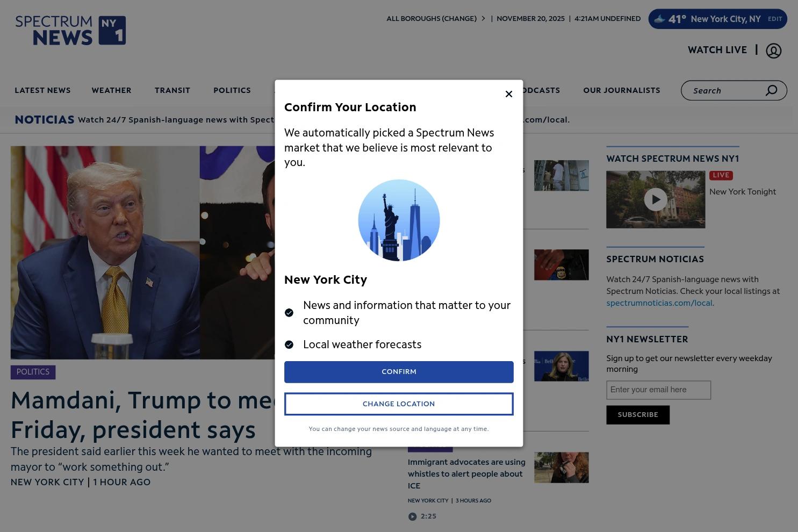Open the Latest News menu
Screen dimensions: 798x532
pos(42,90)
